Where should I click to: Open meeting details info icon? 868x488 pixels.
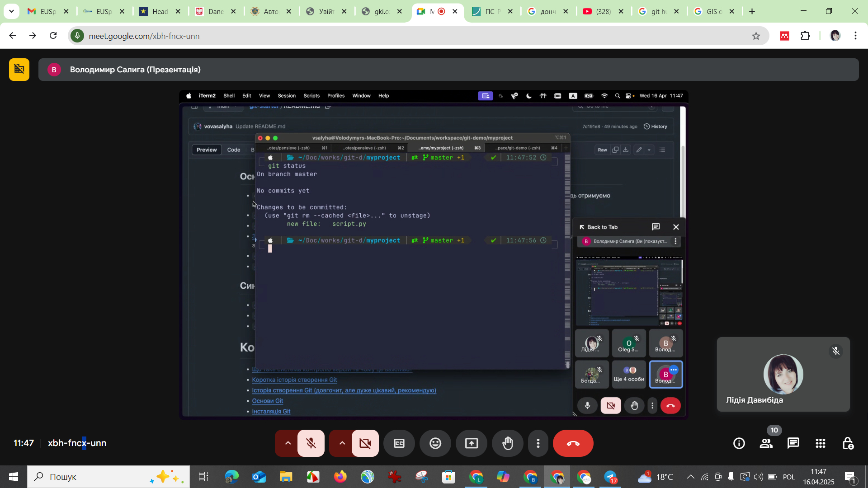[x=739, y=443]
